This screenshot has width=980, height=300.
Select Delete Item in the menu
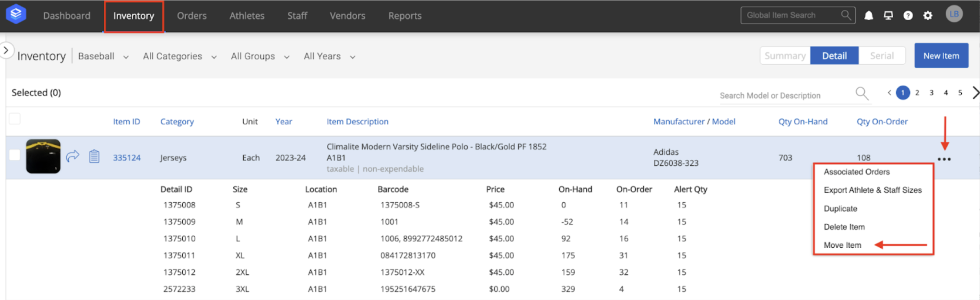(844, 227)
